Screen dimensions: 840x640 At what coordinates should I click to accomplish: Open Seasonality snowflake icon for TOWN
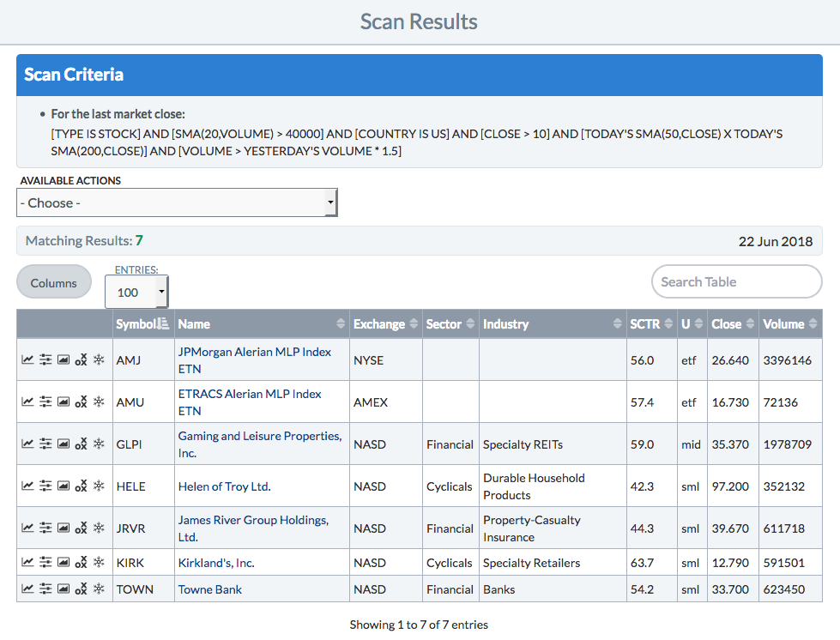point(99,589)
